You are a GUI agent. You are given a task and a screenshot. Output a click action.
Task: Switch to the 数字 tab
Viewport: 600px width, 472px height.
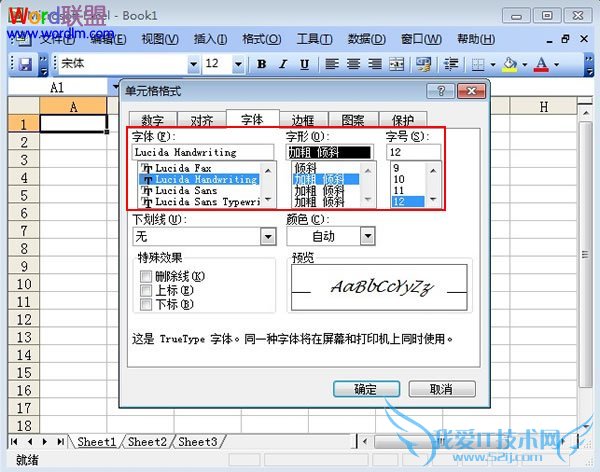click(153, 120)
